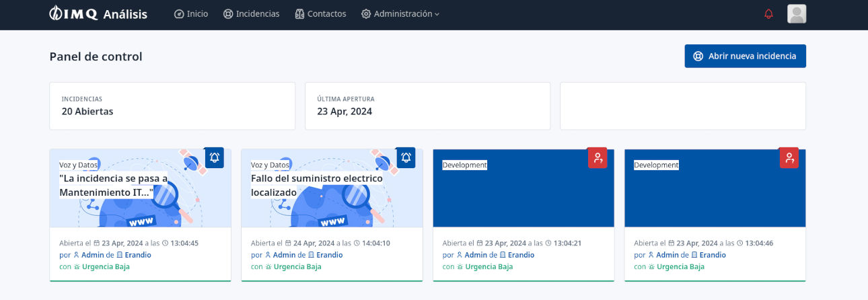Click the alarm badge on "La incidencia se pasa" card
This screenshot has width=868, height=300.
click(215, 157)
